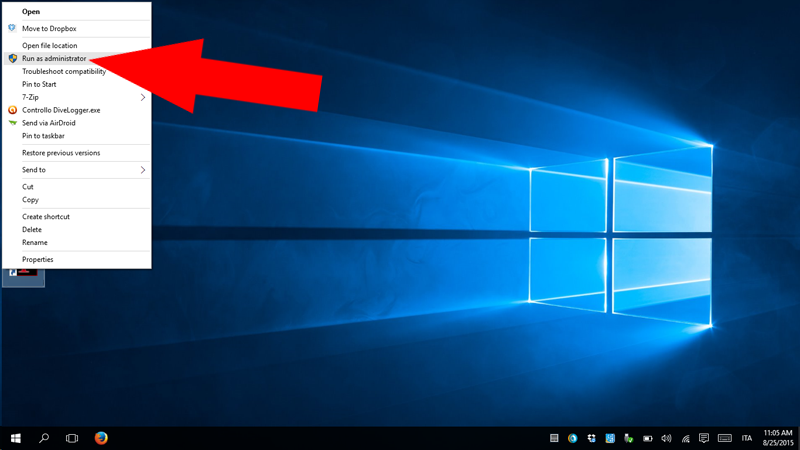The height and width of the screenshot is (450, 800).
Task: Open the volume speaker icon
Action: click(x=666, y=438)
